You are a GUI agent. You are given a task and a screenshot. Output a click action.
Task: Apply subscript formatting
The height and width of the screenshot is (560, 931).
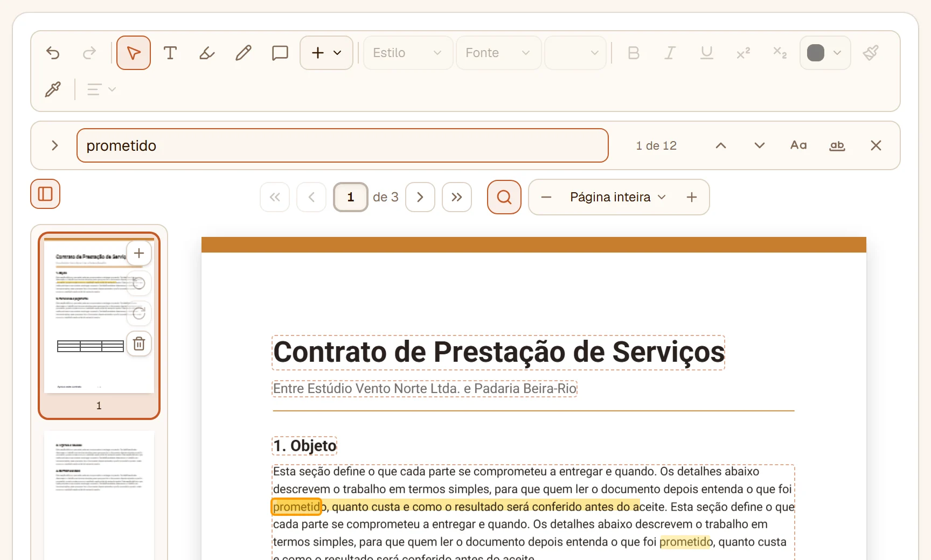point(780,53)
